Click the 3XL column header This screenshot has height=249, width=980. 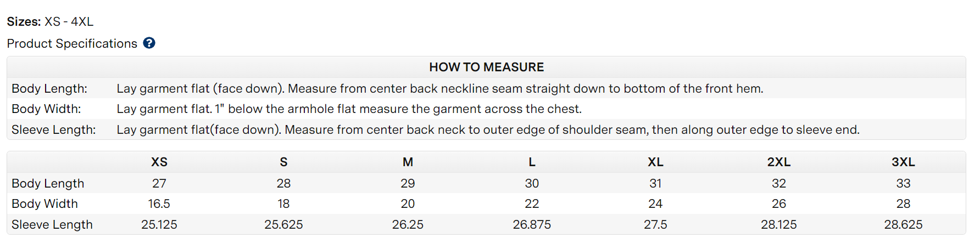(x=903, y=162)
